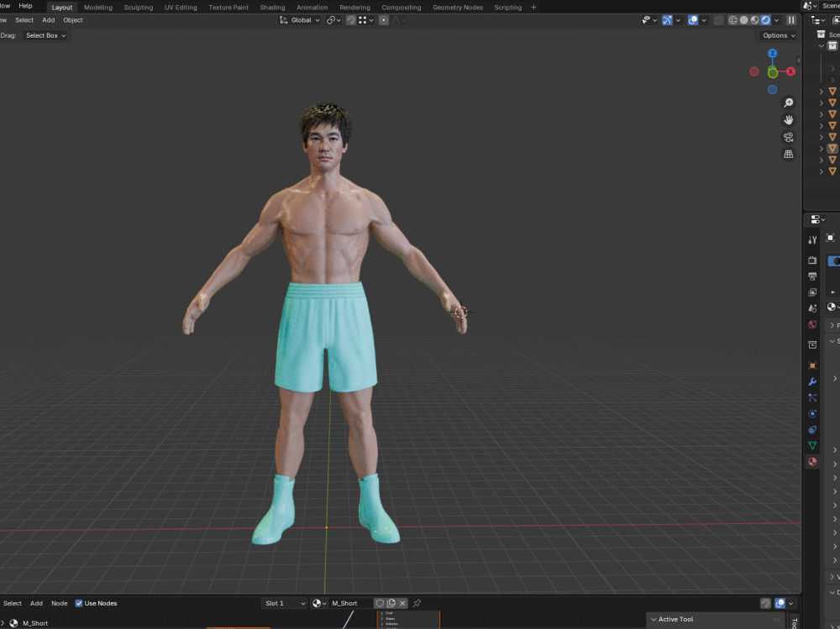Edit the M_Short material name field
The width and height of the screenshot is (840, 629).
351,603
